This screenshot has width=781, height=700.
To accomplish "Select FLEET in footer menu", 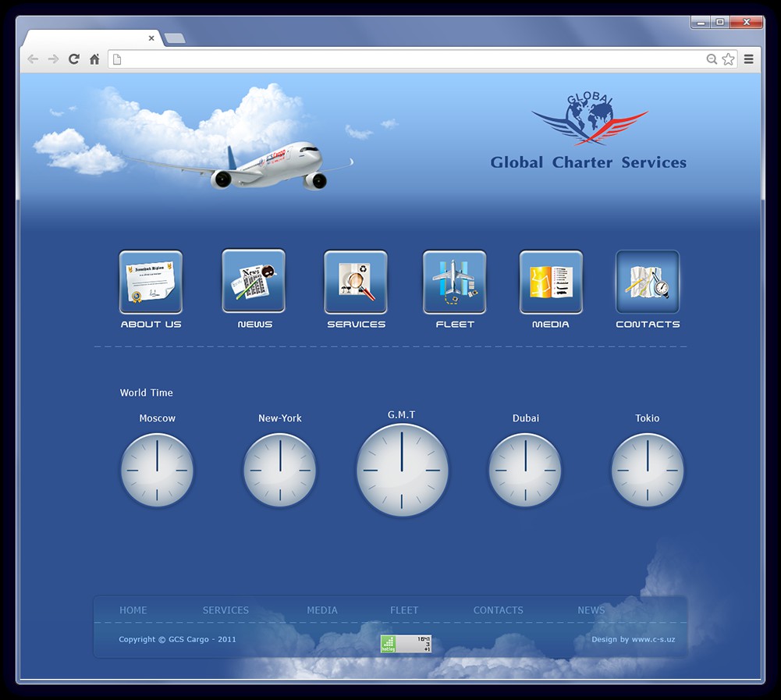I will [404, 610].
